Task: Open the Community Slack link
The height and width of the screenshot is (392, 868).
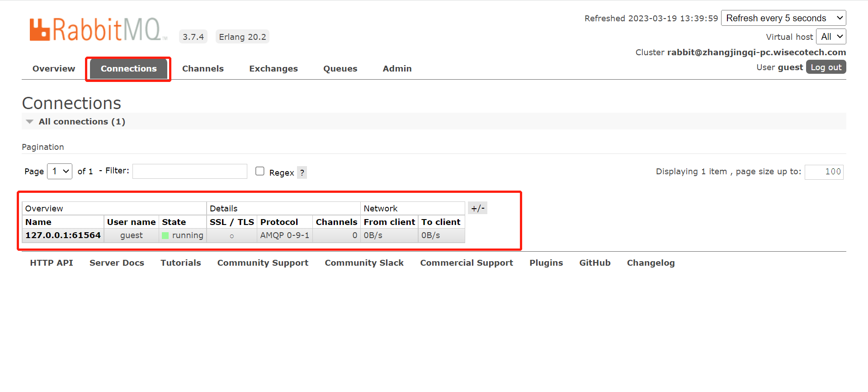Action: click(x=364, y=263)
